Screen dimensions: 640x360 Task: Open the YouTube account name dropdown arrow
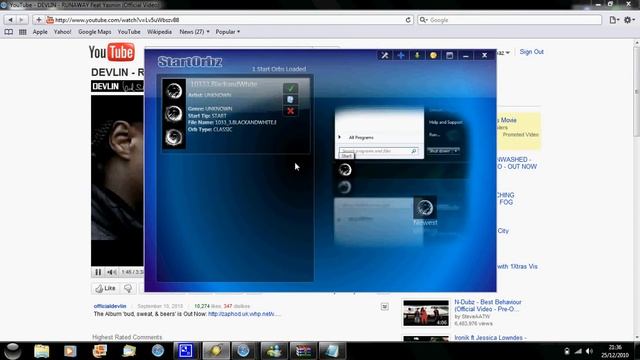click(x=507, y=53)
